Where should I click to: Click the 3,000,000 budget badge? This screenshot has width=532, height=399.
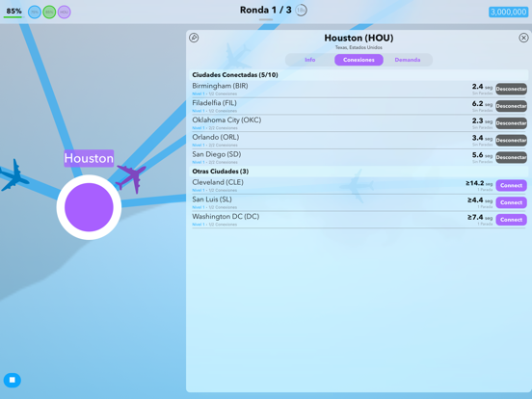coord(508,13)
